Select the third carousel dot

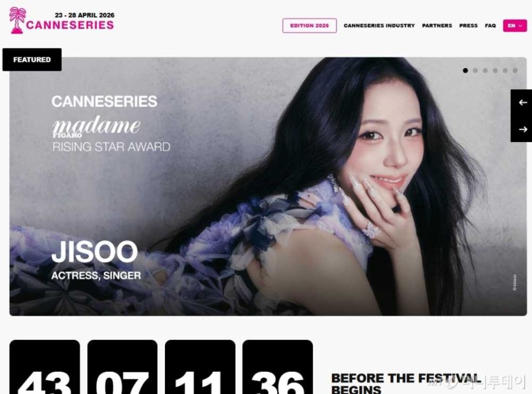tap(485, 71)
